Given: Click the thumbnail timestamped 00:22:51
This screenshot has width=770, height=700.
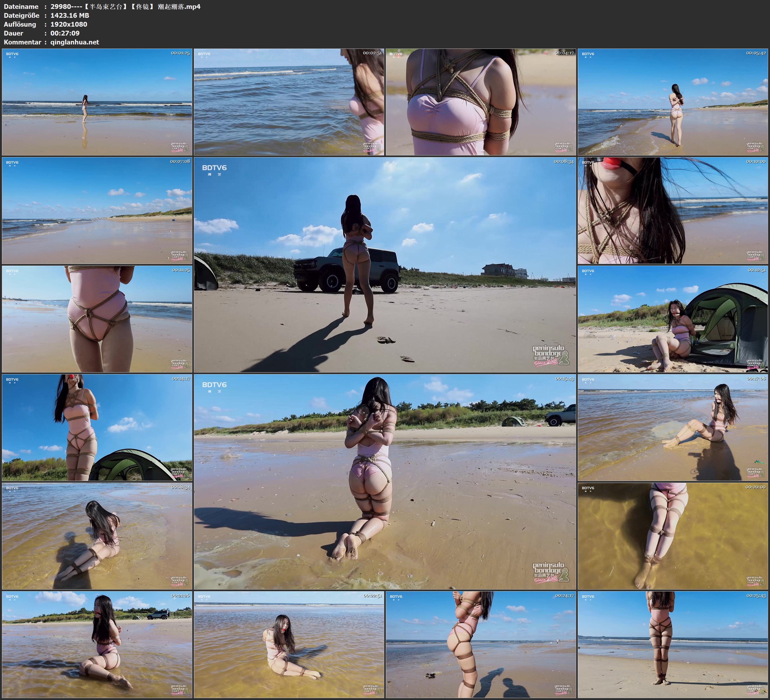Looking at the screenshot, I should [289, 644].
